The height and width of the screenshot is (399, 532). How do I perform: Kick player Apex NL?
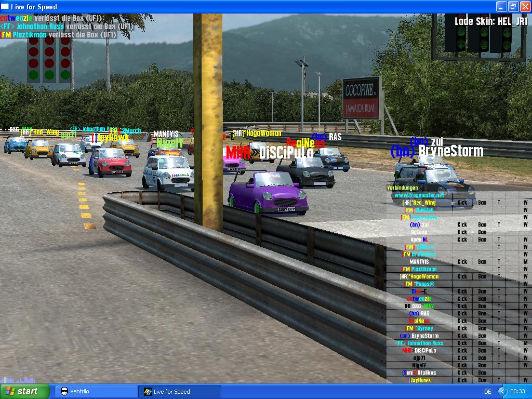tap(462, 240)
